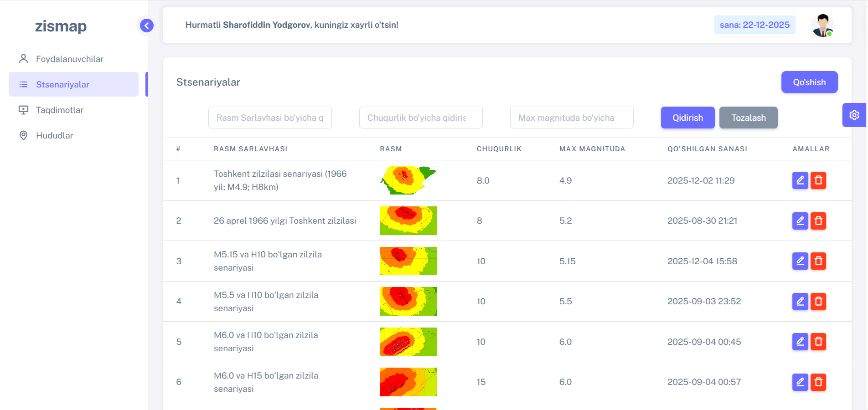Go to the Taqdimotlar menu item
The height and width of the screenshot is (410, 868).
pyautogui.click(x=60, y=110)
